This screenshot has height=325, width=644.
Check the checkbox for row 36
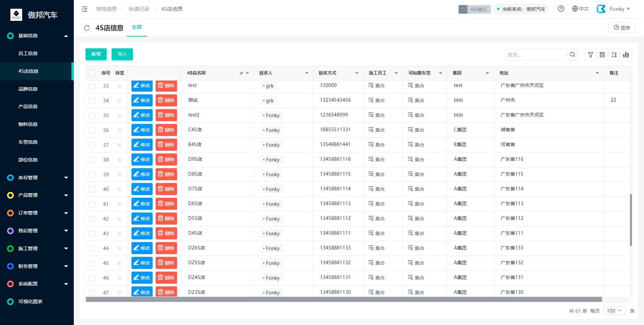pyautogui.click(x=92, y=130)
